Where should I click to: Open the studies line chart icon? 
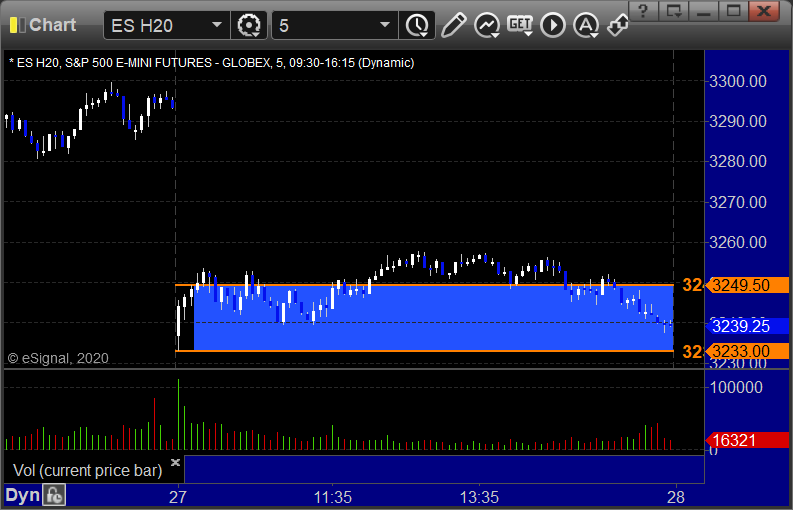487,25
